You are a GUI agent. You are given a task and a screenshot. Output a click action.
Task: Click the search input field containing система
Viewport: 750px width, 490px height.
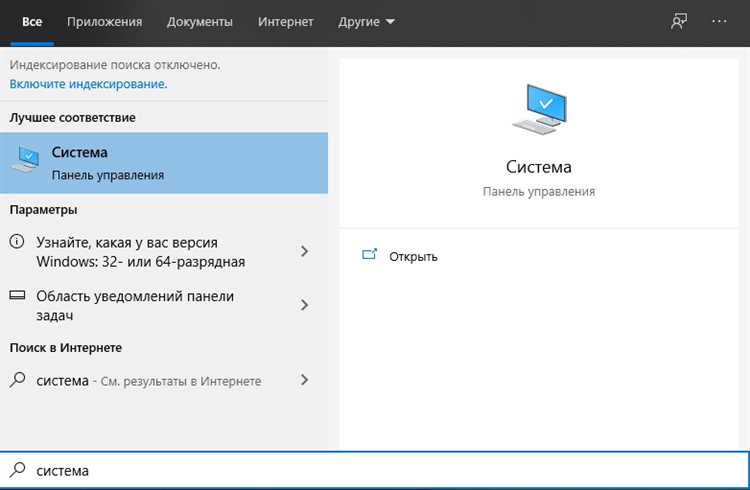(375, 470)
